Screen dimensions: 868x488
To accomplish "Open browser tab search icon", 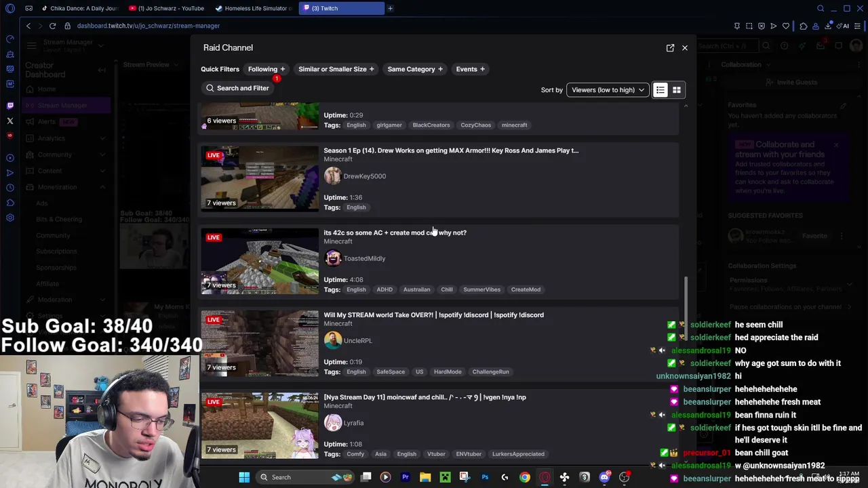I will 820,8.
